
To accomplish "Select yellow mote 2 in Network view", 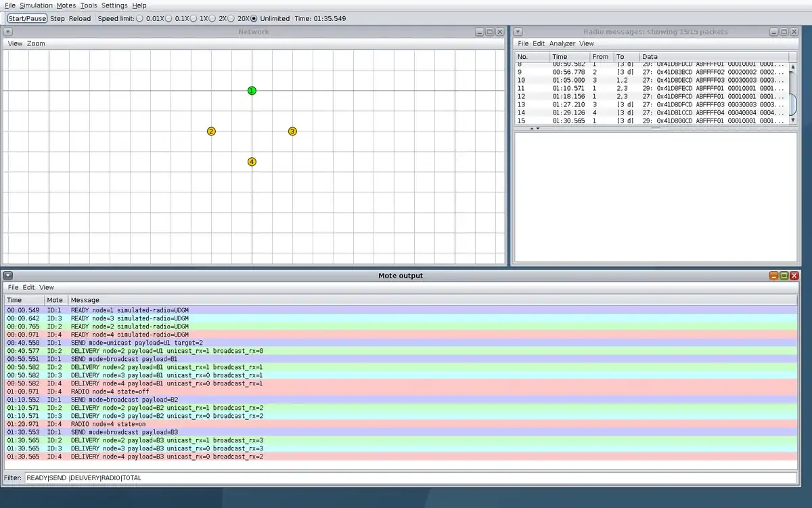I will coord(211,131).
